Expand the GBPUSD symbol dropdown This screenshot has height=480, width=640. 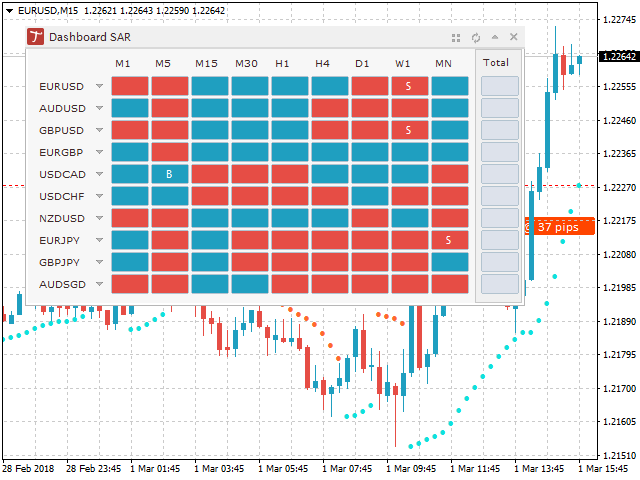[99, 130]
